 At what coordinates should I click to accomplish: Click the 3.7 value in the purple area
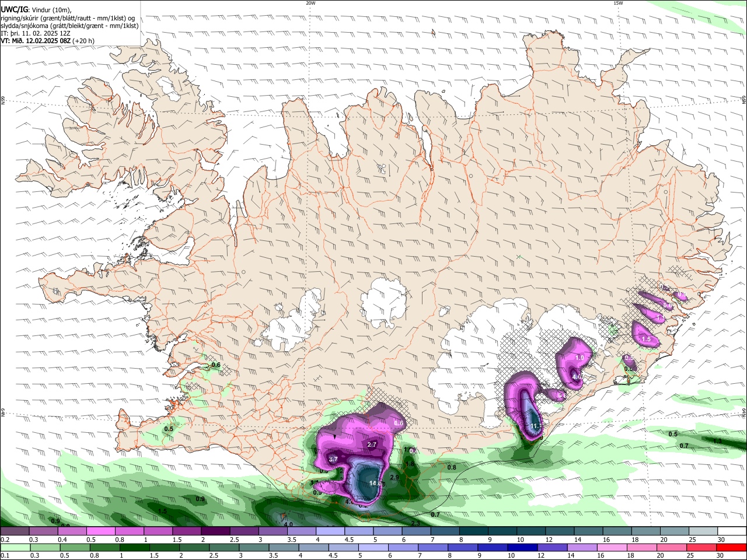333,459
